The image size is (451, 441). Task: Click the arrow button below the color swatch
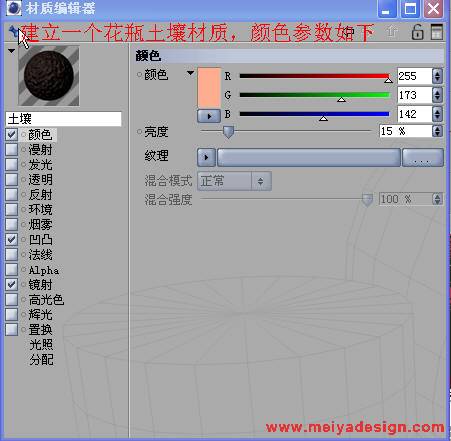click(209, 116)
